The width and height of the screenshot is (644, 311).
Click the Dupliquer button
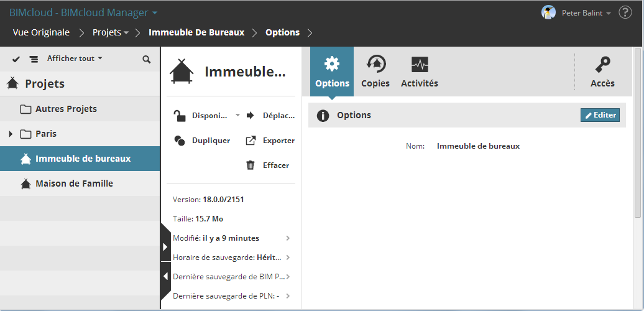click(201, 141)
